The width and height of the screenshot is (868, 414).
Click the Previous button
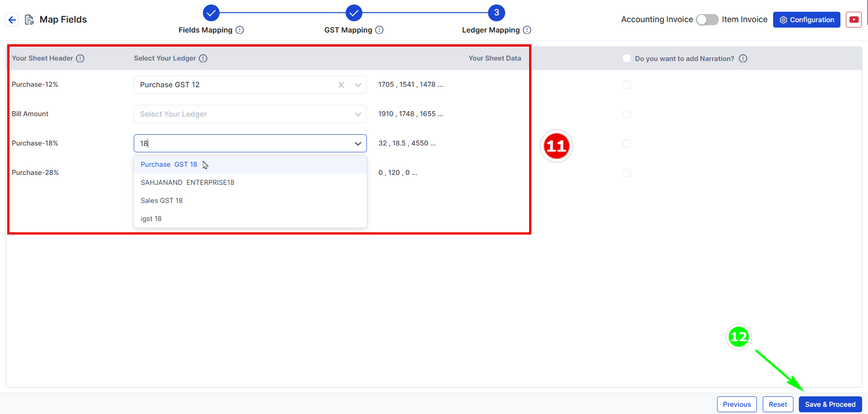point(737,404)
